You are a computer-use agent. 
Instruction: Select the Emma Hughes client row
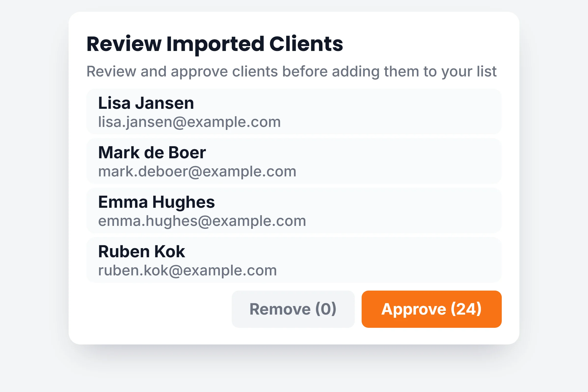[294, 210]
